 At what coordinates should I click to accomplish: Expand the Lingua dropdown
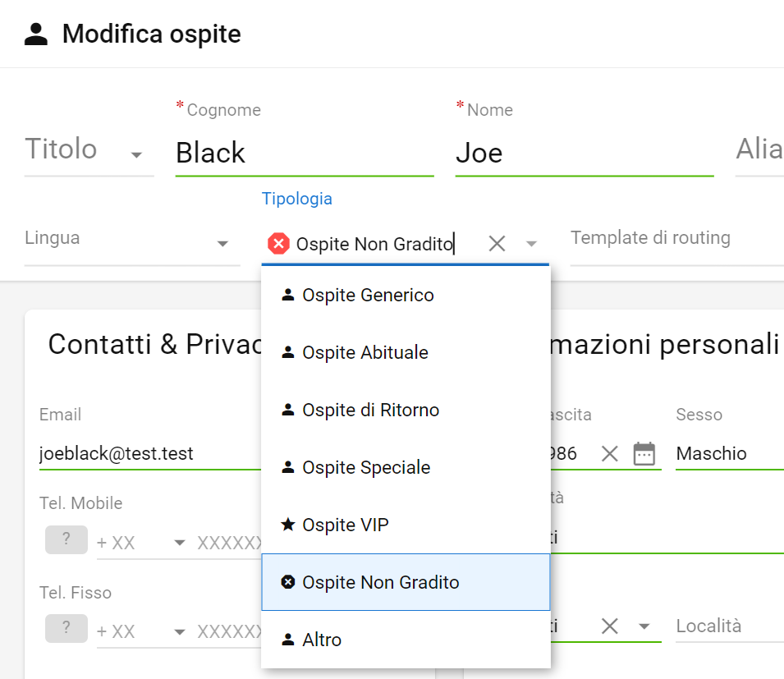click(x=222, y=244)
